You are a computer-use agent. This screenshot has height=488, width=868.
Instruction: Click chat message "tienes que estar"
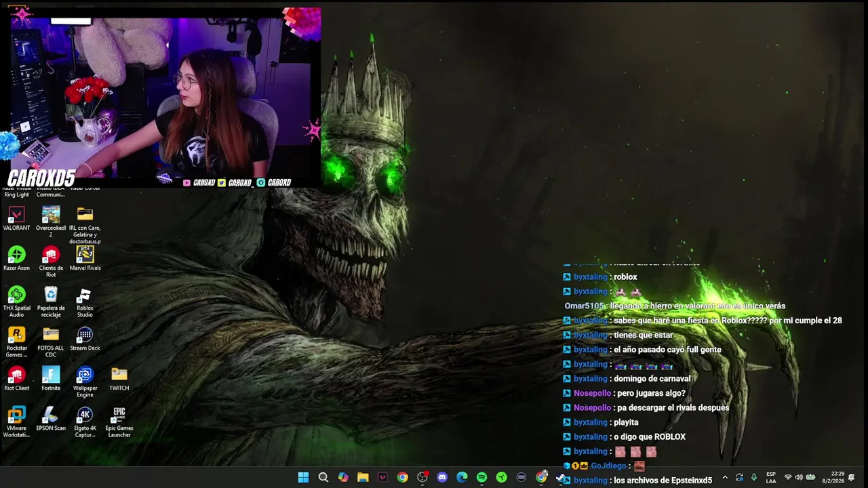644,335
